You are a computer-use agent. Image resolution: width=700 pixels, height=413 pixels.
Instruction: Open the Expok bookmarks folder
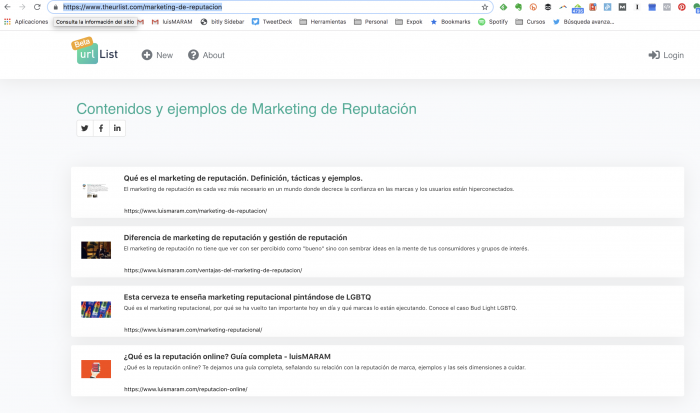[409, 21]
